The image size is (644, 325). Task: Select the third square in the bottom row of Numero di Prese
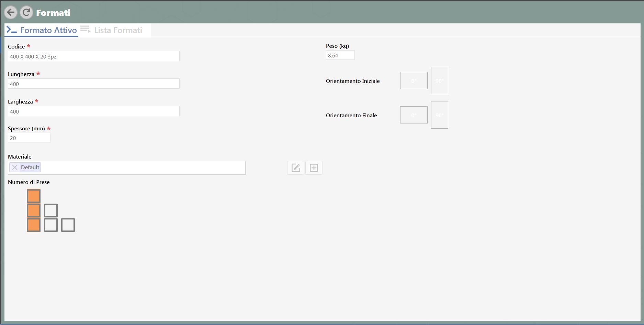click(x=68, y=225)
